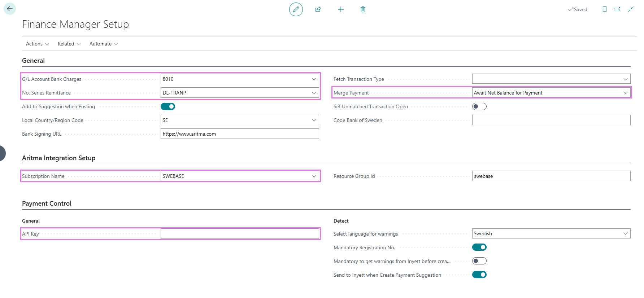Click the API Key input field
Image resolution: width=644 pixels, height=298 pixels.
240,233
